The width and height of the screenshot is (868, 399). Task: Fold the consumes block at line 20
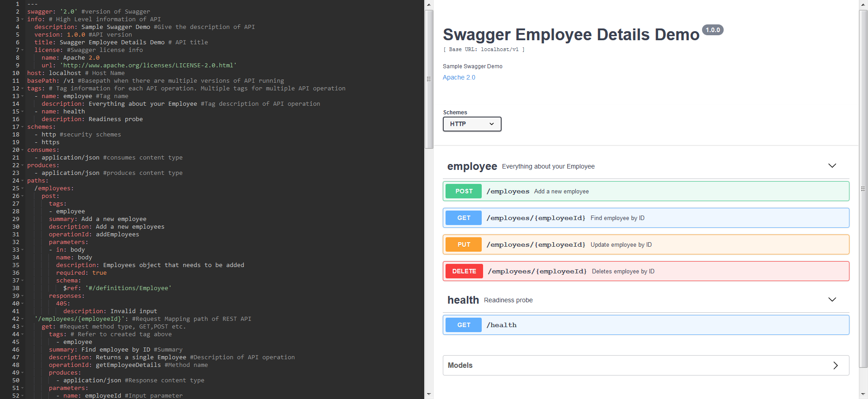pos(23,150)
